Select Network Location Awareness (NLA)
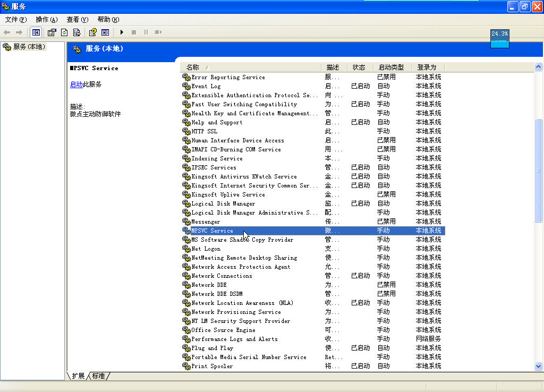 point(312,303)
